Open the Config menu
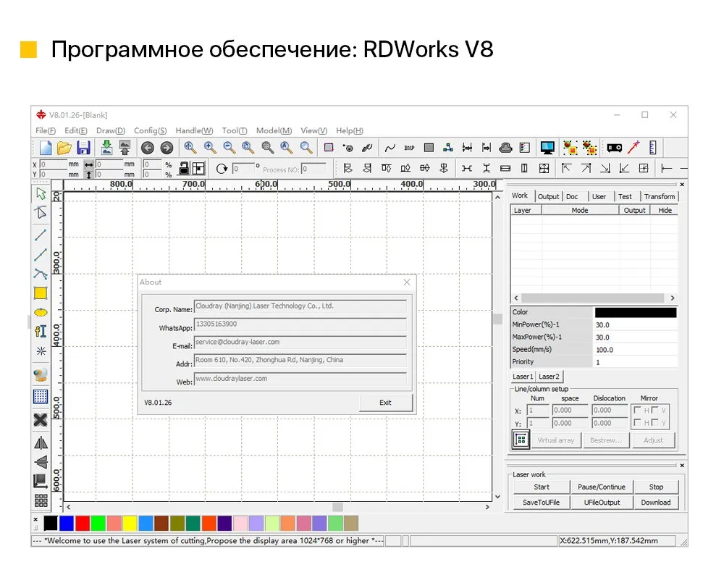Screen dimensions: 724x588 [x=150, y=131]
